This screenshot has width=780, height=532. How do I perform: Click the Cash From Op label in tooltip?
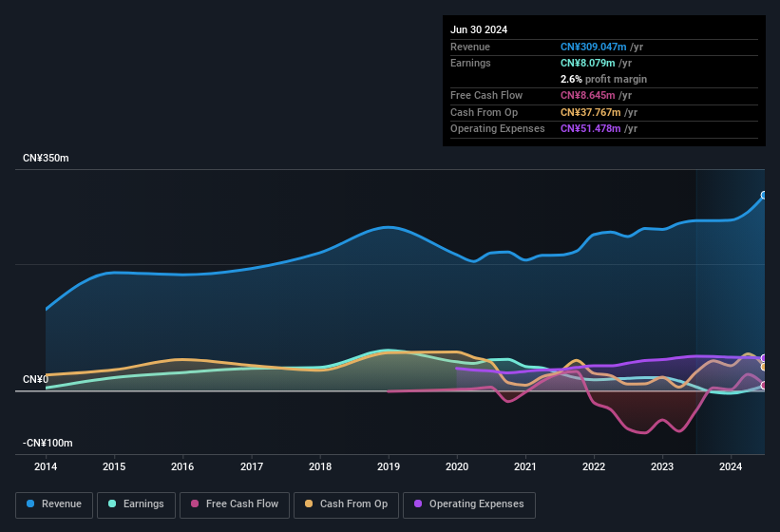pos(484,112)
